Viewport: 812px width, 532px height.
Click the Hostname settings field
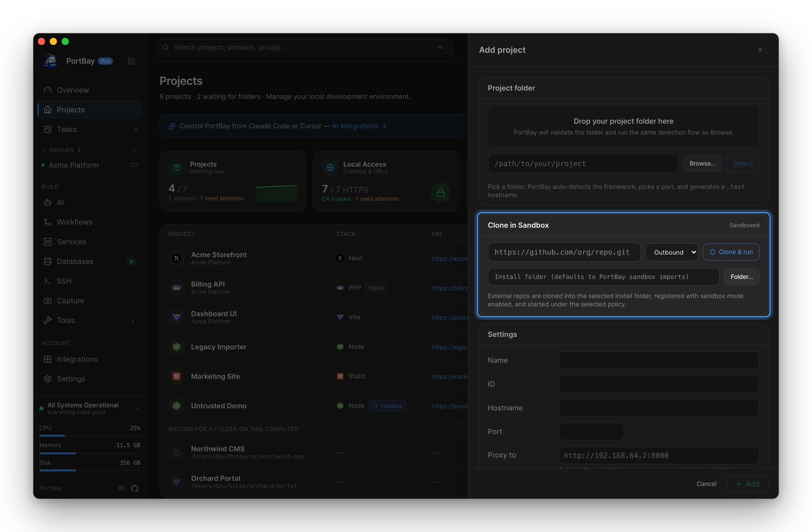658,408
